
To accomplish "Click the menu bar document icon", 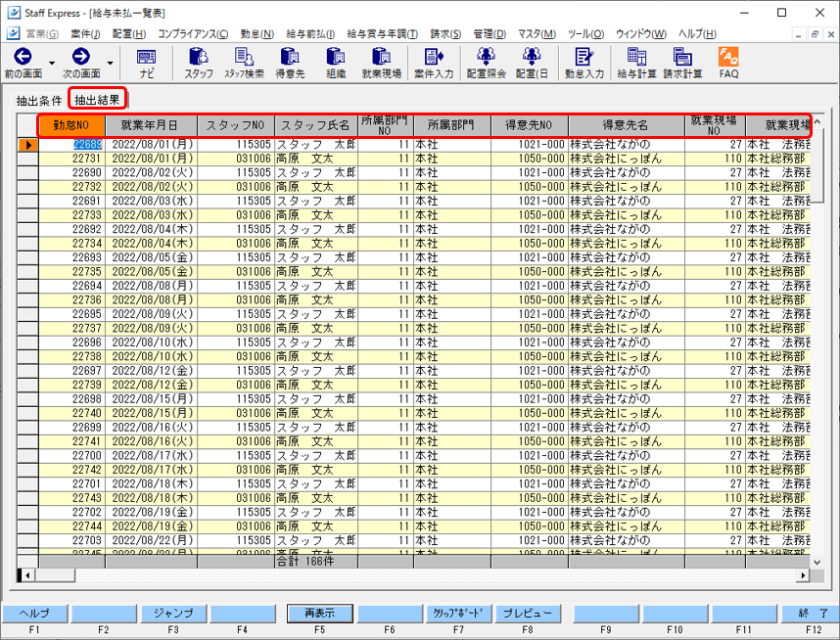I will coord(13,33).
